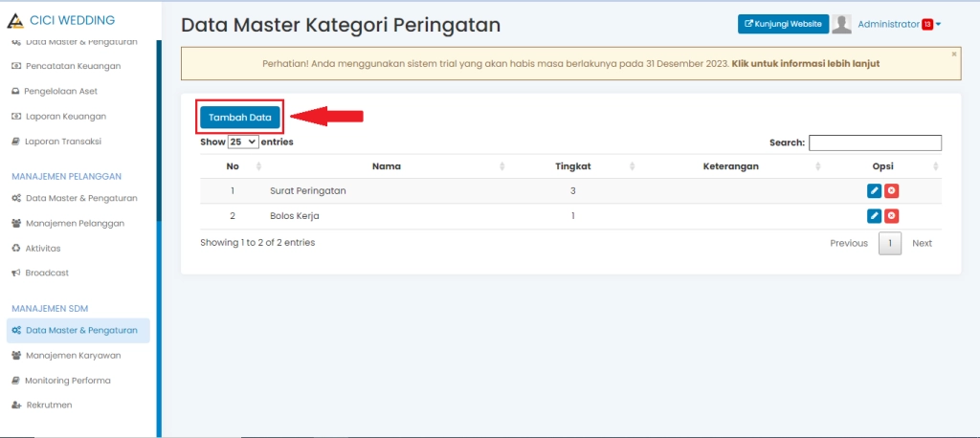Click the 'MANAJEMEN SDM' section heading

point(50,309)
